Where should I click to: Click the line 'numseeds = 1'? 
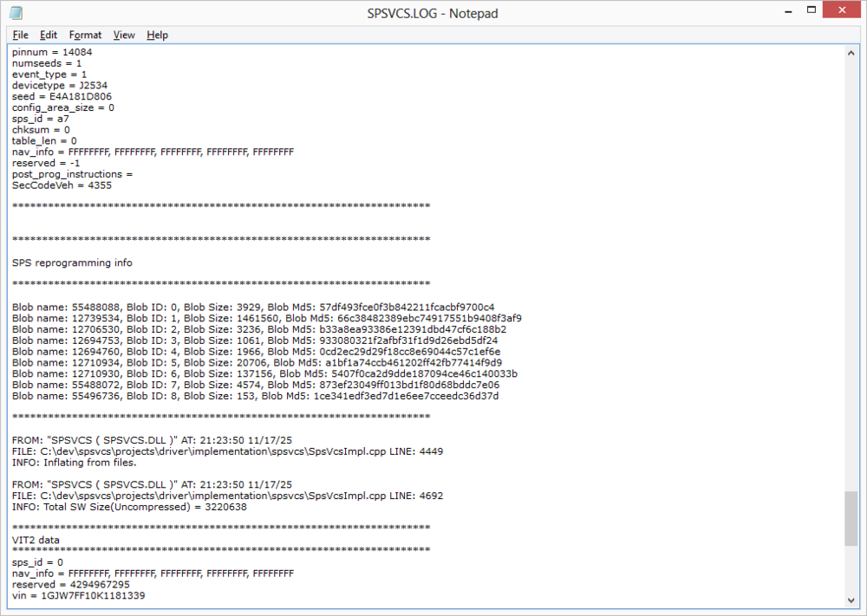click(x=47, y=63)
